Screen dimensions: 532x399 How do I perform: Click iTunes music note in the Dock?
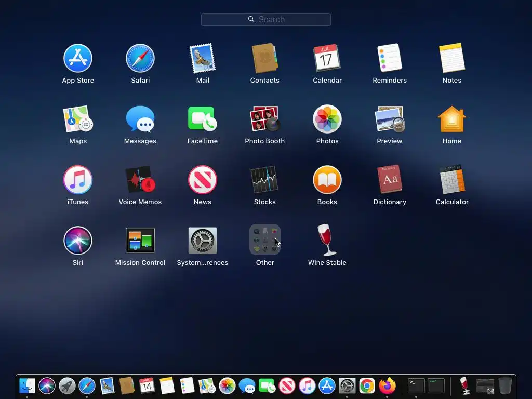pyautogui.click(x=307, y=386)
